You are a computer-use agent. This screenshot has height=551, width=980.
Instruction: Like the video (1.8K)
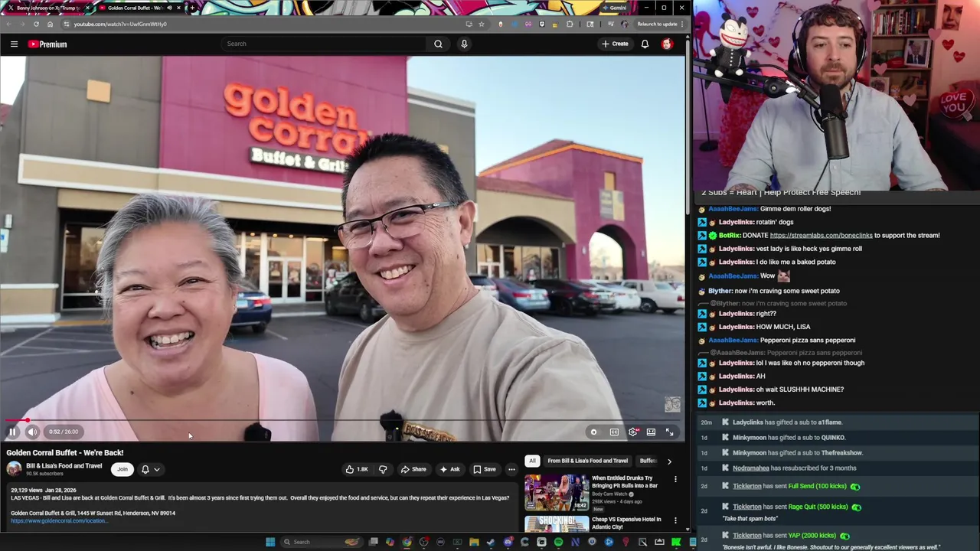coord(357,469)
